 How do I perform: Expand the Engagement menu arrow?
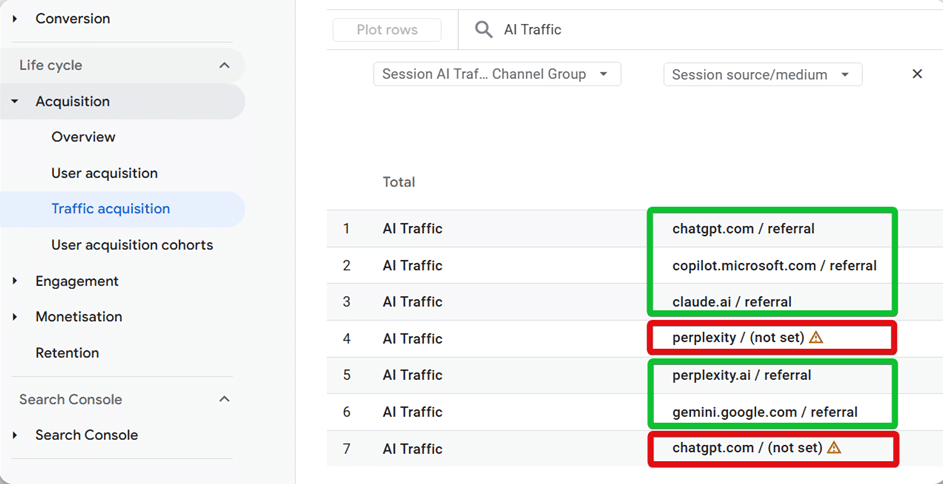coord(15,281)
